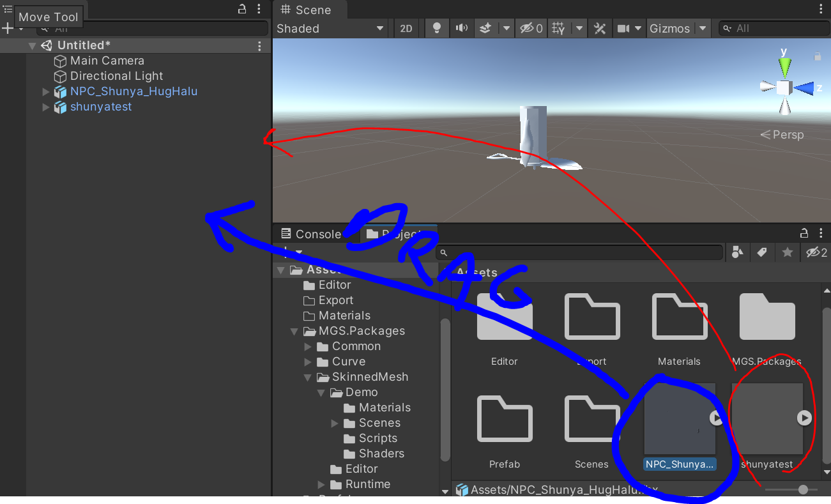831x504 pixels.
Task: Collapse MGS.Packages folder in tree
Action: pos(294,332)
